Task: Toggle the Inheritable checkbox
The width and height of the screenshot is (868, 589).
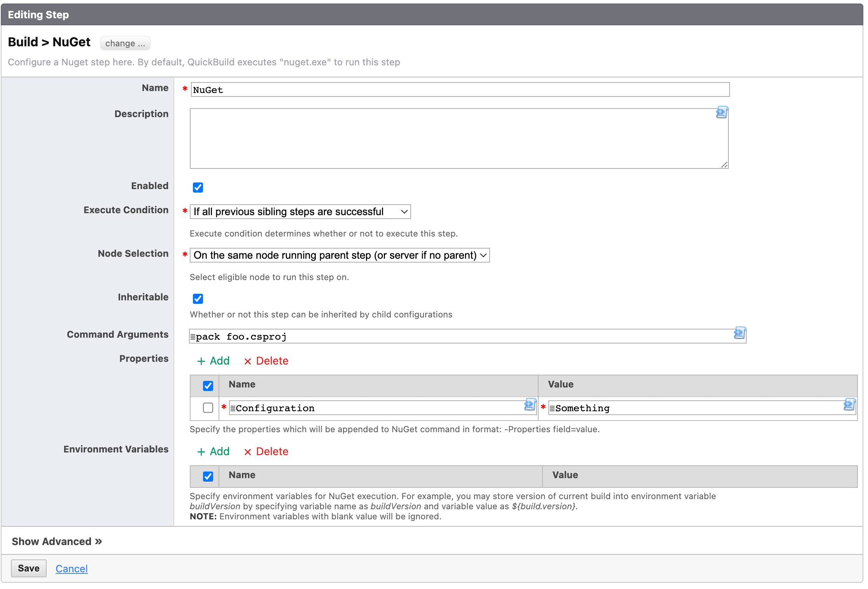Action: coord(198,299)
